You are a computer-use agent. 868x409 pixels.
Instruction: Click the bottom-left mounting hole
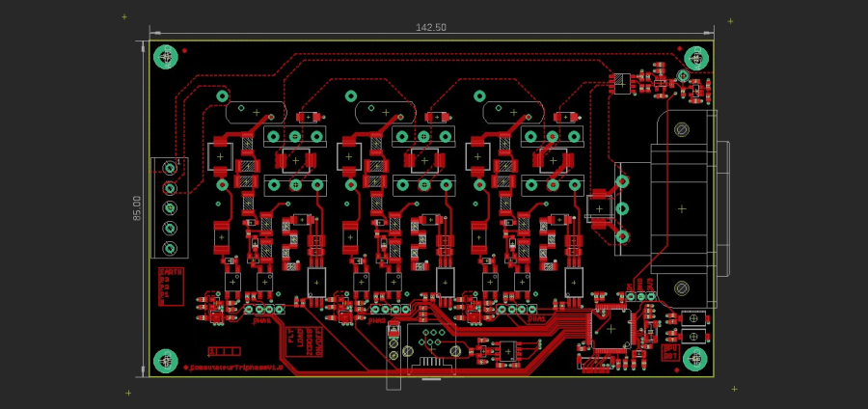tap(166, 361)
